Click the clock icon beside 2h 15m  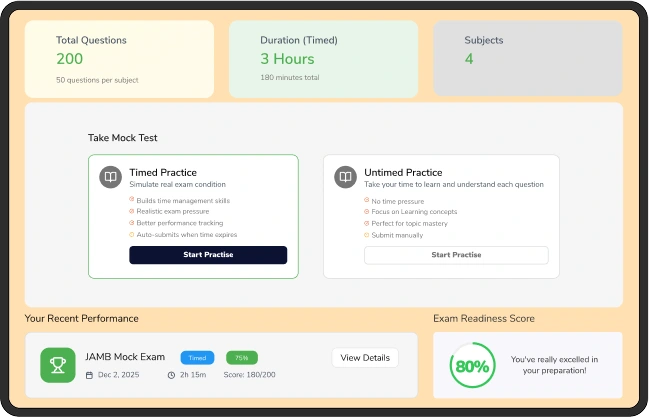click(171, 375)
